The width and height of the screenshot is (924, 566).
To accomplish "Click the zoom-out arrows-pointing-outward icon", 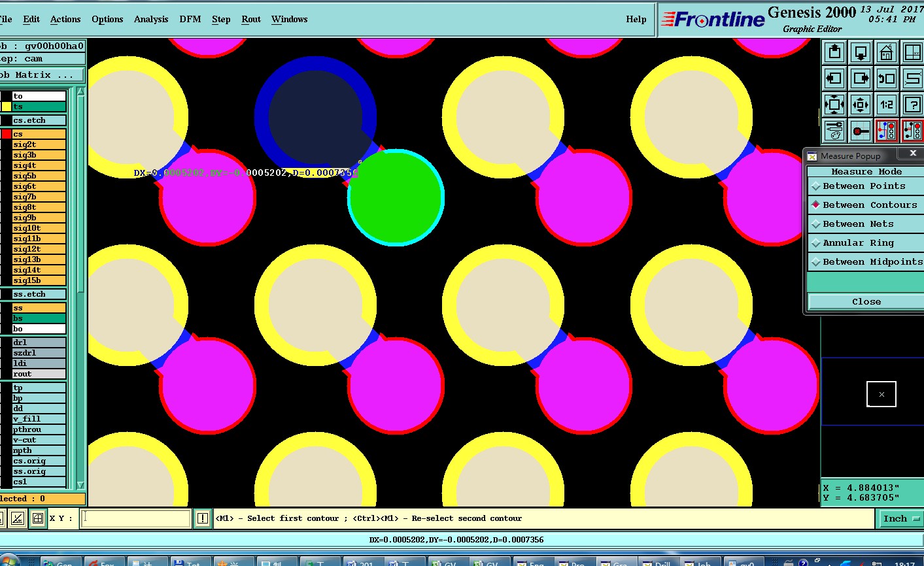I will click(x=861, y=105).
